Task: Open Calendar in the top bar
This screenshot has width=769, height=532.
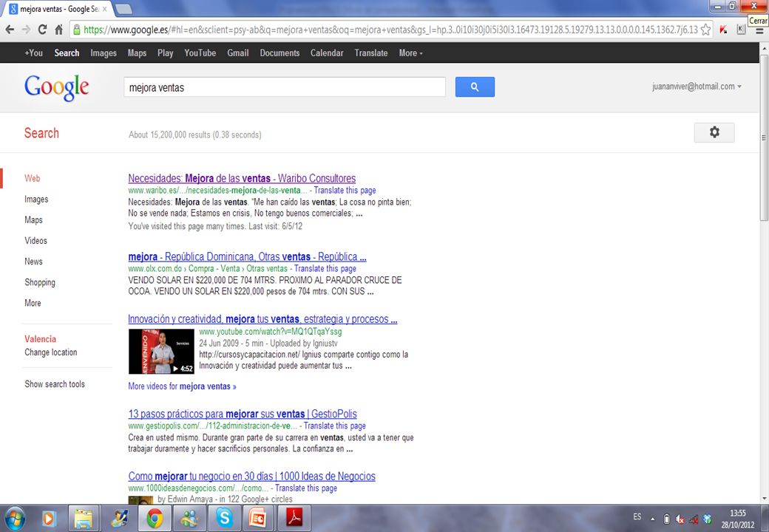Action: pos(327,53)
